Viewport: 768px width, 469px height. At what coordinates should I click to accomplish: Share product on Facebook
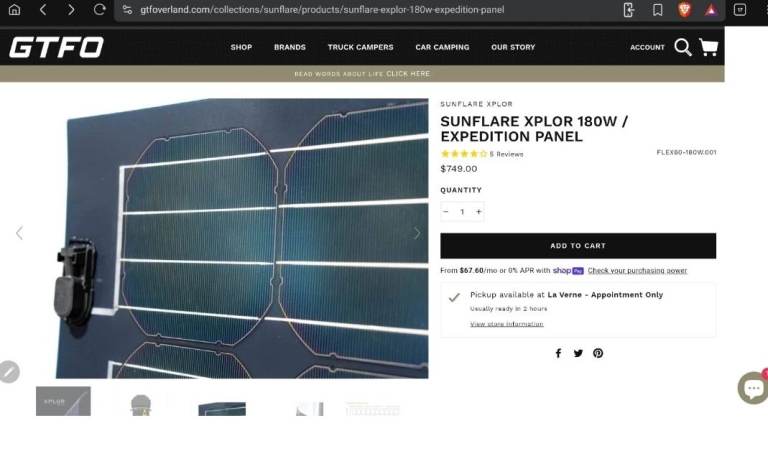(x=558, y=353)
